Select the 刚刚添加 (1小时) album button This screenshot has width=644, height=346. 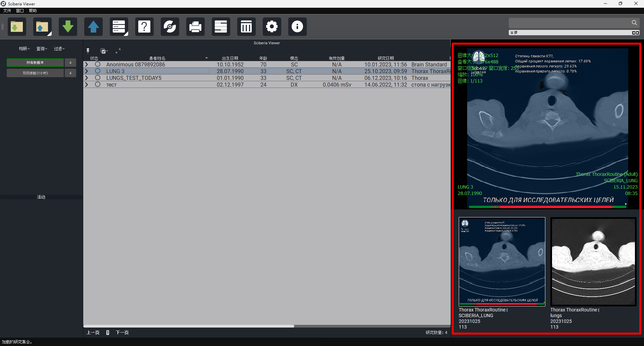pyautogui.click(x=35, y=73)
